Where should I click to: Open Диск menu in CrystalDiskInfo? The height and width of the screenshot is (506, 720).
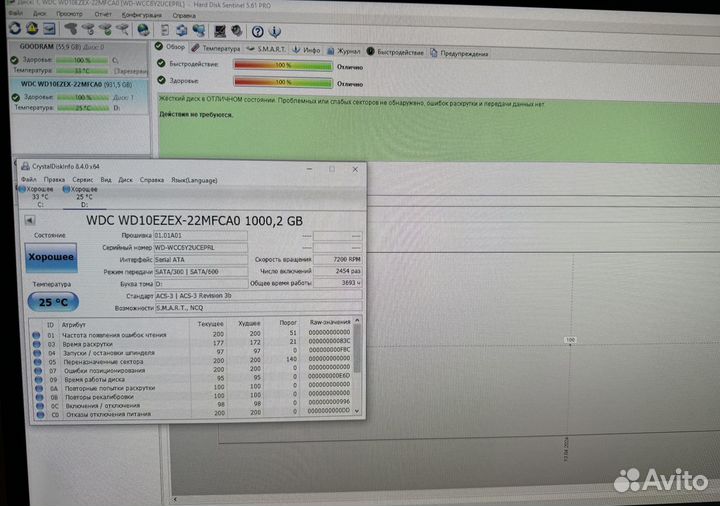point(125,180)
